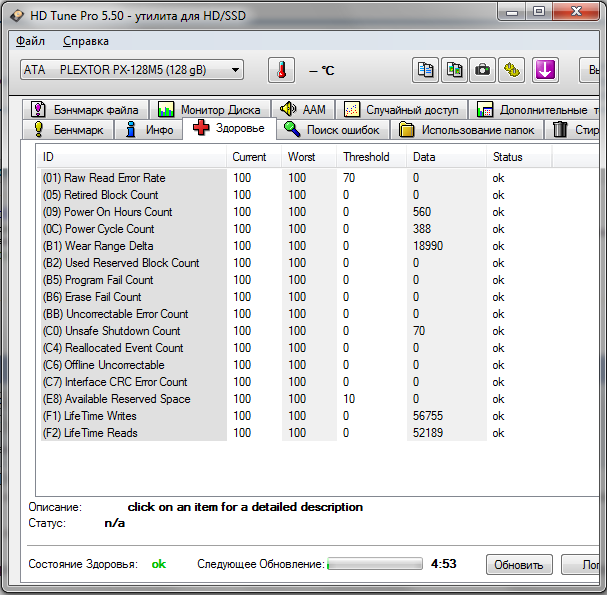Viewport: 607px width, 595px height.
Task: Open the PLEXTOR PX-128M5 drive dropdown
Action: pos(132,70)
